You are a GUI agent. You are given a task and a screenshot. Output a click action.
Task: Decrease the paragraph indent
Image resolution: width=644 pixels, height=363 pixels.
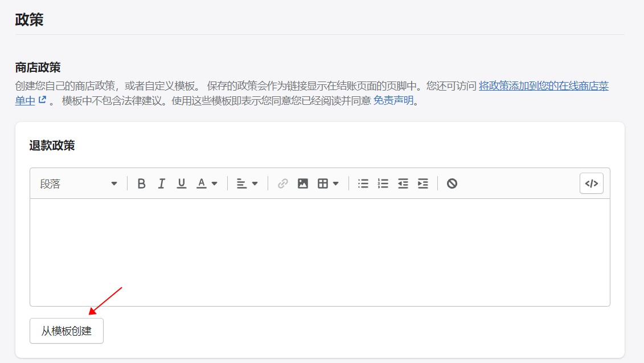click(403, 183)
